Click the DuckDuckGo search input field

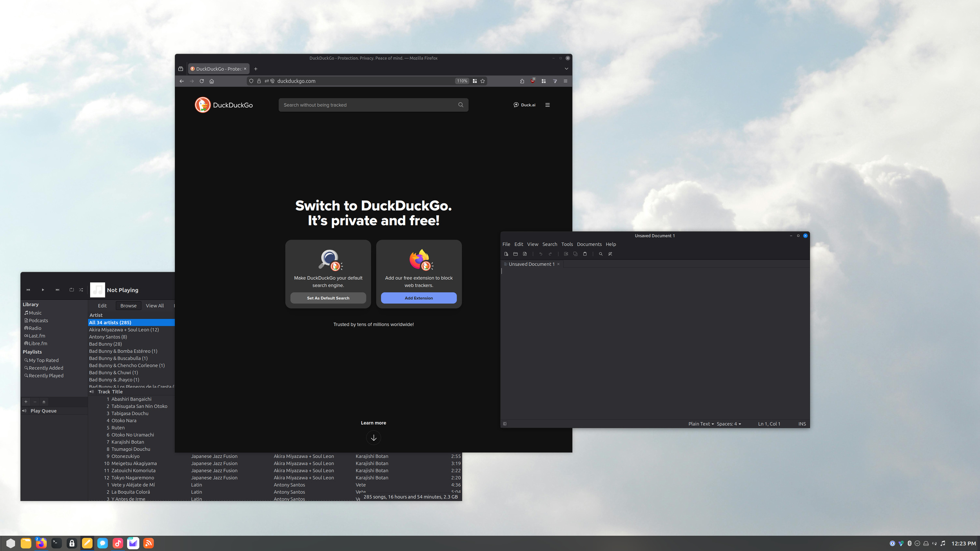point(368,105)
